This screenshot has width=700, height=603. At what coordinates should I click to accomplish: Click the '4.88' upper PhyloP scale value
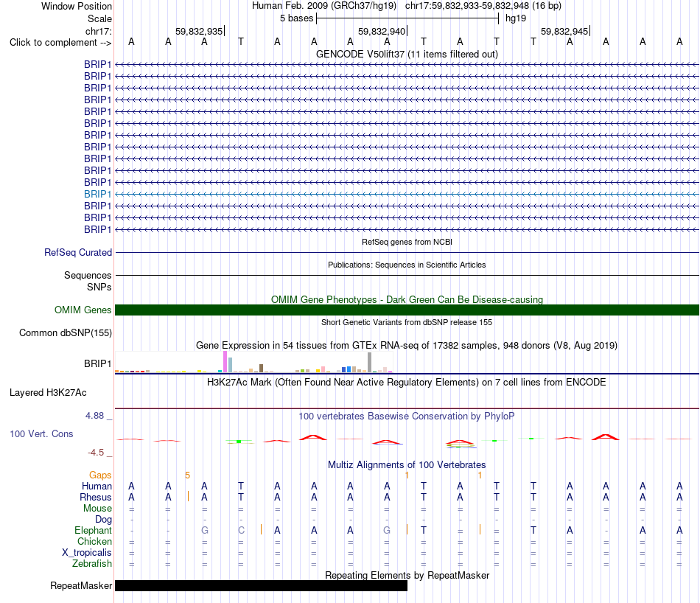click(94, 416)
